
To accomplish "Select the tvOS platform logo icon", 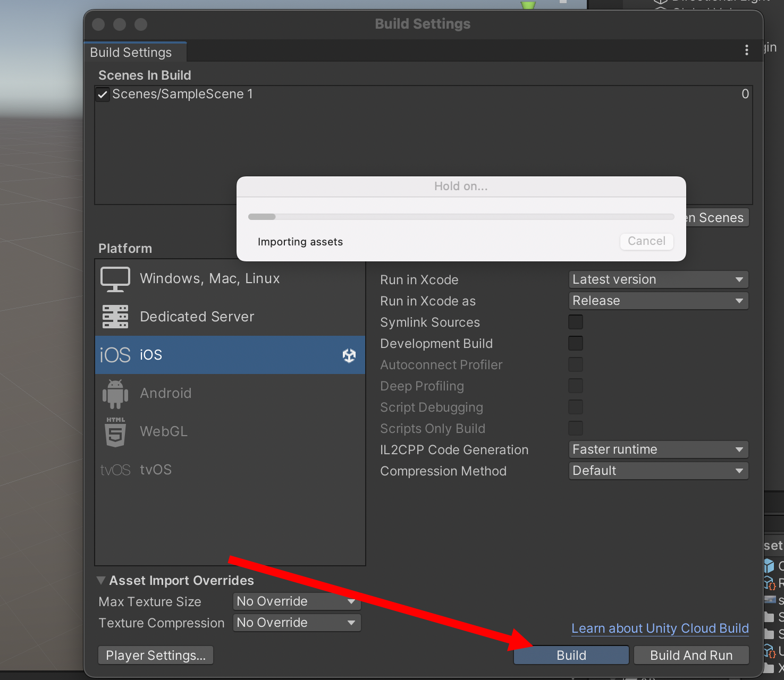I will [115, 470].
